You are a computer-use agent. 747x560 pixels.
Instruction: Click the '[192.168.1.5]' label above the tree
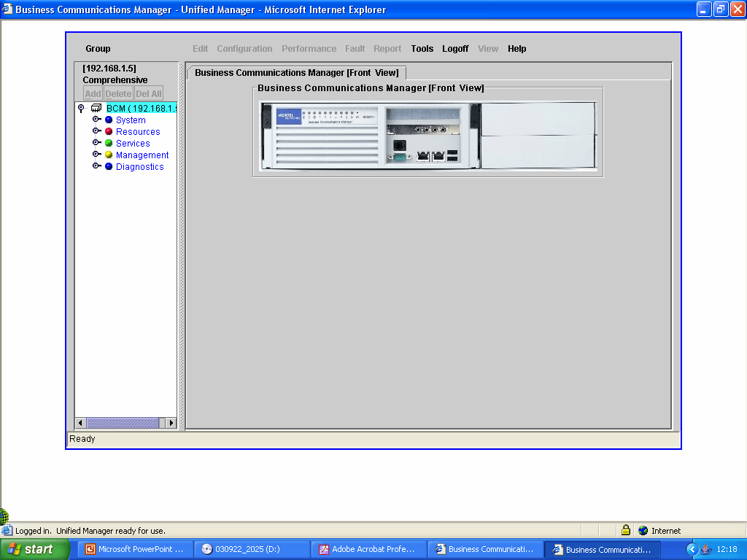109,68
